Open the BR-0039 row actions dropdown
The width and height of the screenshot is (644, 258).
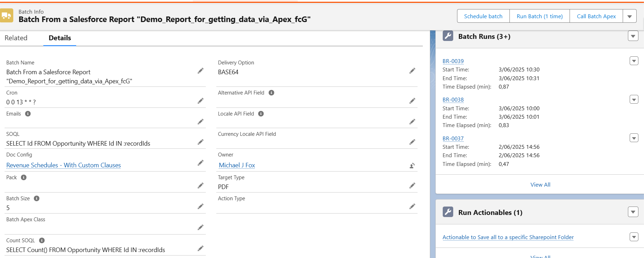click(x=634, y=61)
